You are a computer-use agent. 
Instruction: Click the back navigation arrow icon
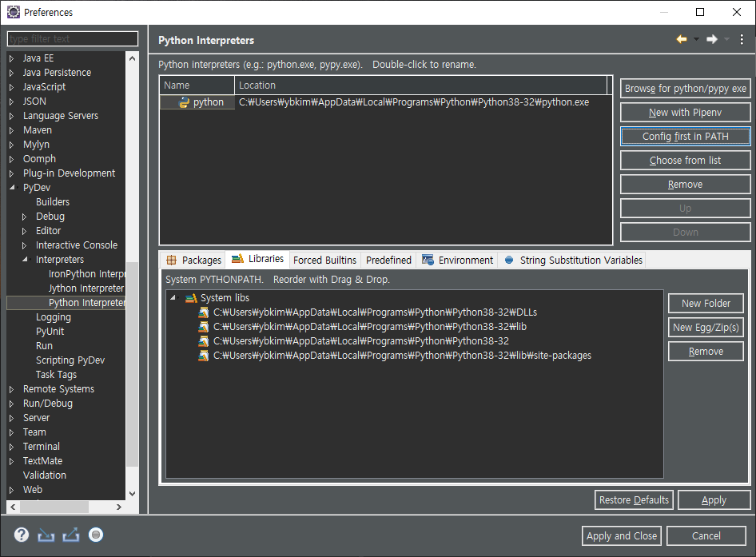pos(681,39)
